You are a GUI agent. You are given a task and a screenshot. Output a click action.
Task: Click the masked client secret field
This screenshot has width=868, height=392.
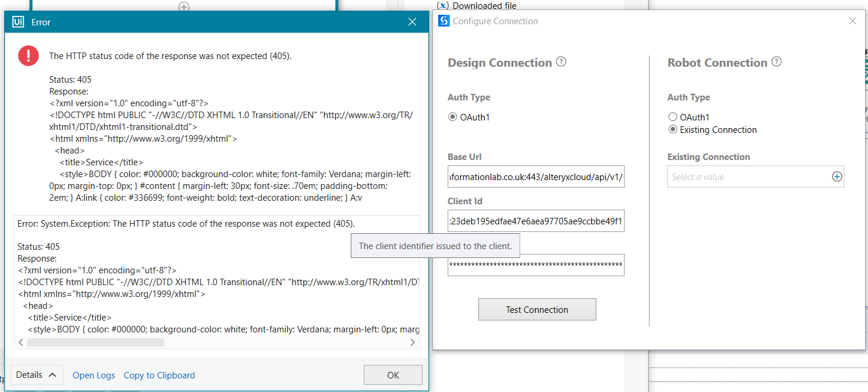coord(536,265)
